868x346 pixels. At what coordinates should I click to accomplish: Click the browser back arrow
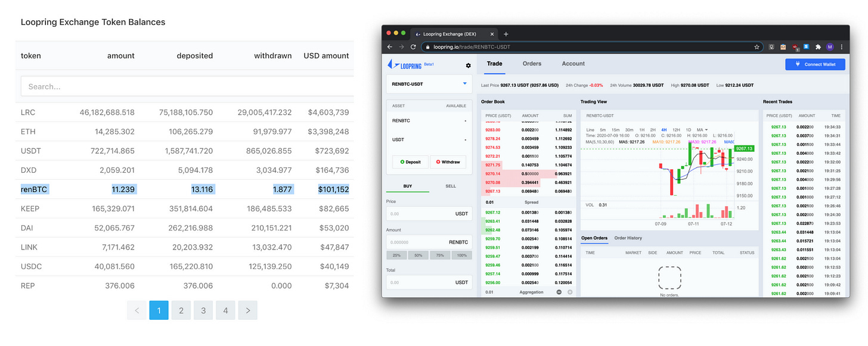(390, 46)
